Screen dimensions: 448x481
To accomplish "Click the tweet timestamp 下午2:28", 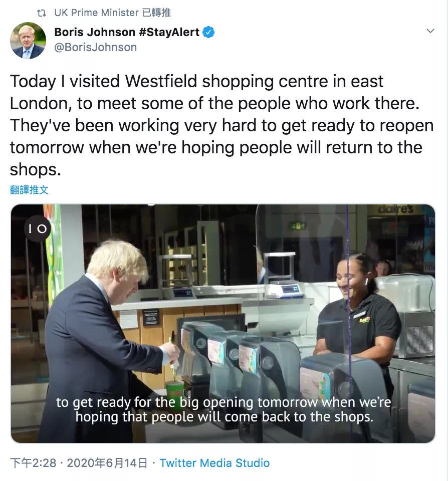I will pos(33,463).
